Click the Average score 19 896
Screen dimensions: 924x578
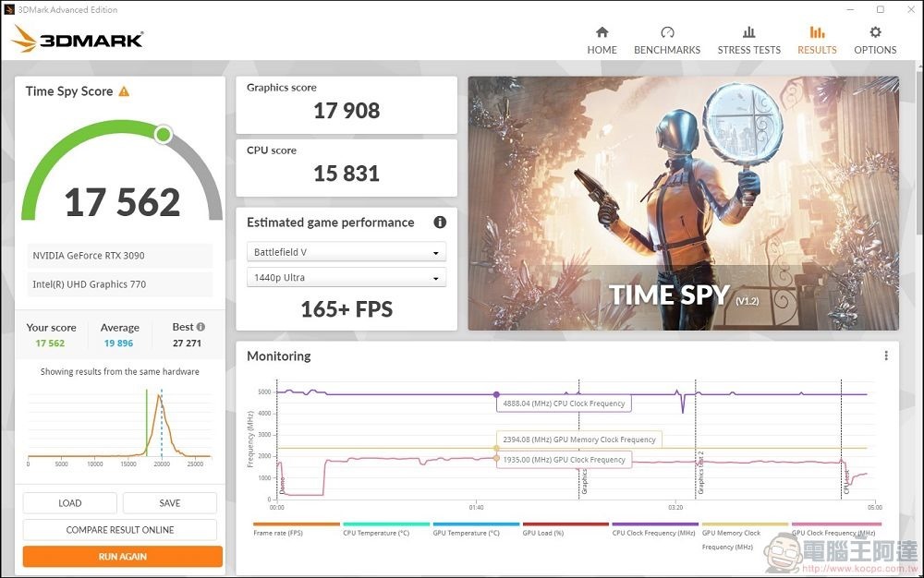coord(118,343)
